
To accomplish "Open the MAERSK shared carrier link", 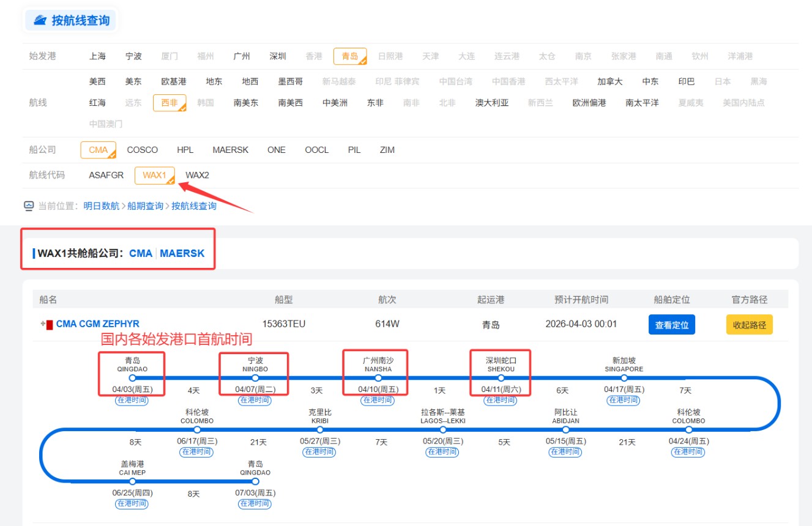I will point(182,253).
